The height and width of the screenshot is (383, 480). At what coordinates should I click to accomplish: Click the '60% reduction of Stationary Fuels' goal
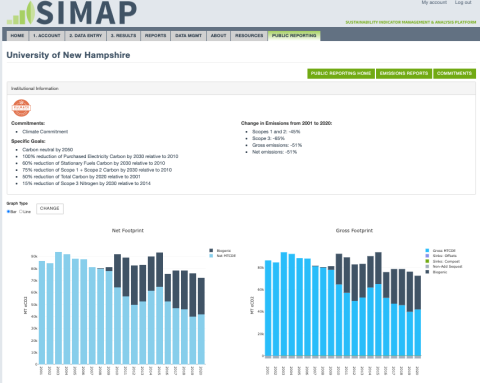tap(94, 163)
